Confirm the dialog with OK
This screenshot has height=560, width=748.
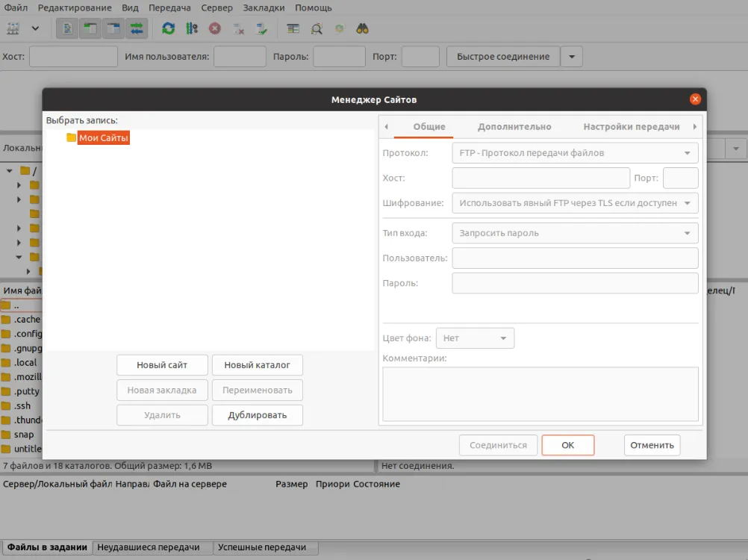click(x=567, y=445)
